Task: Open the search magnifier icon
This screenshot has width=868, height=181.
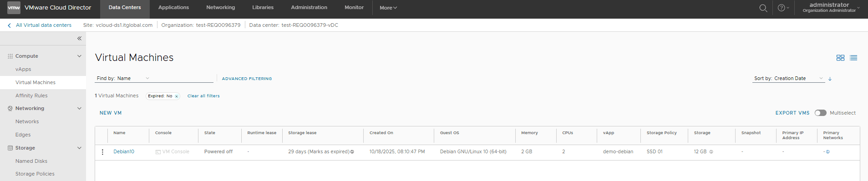Action: pyautogui.click(x=763, y=8)
